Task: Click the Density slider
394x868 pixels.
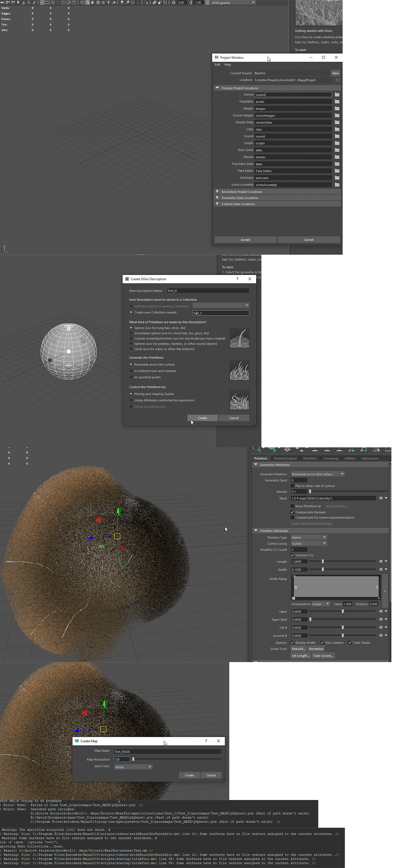Action: tap(348, 492)
